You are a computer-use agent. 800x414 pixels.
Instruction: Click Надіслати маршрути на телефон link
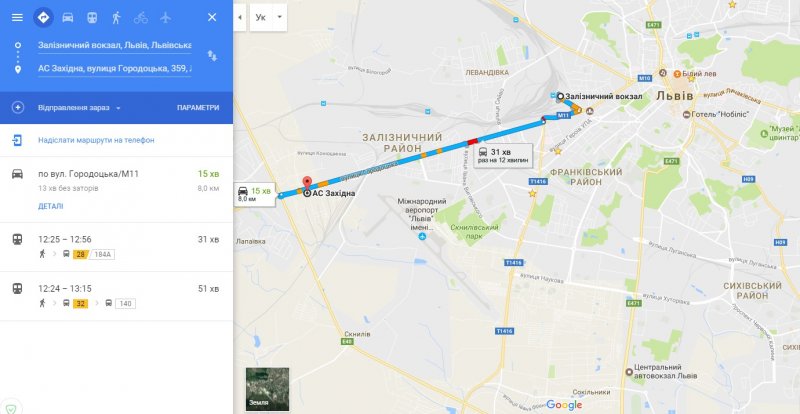pos(96,140)
